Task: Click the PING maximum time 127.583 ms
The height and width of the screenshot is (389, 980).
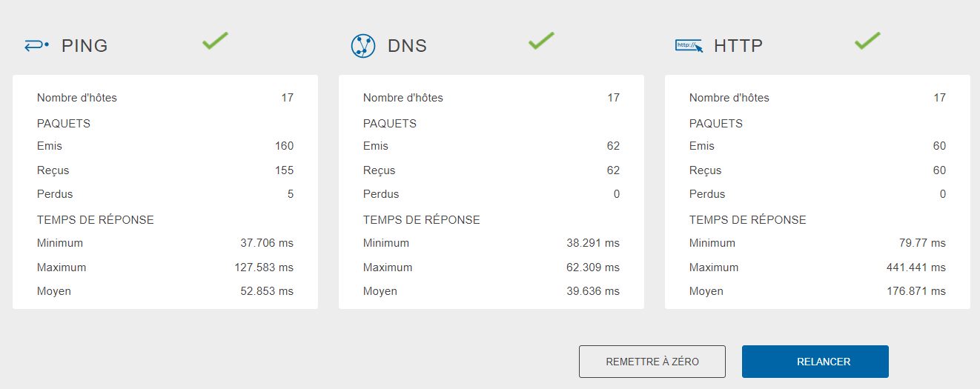Action: coord(264,267)
